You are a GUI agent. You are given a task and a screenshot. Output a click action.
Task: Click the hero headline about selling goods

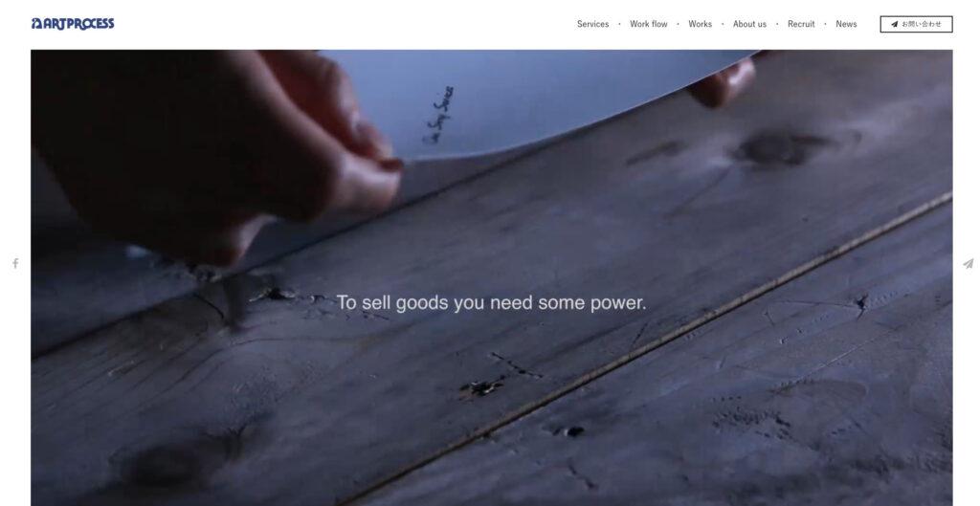(491, 303)
